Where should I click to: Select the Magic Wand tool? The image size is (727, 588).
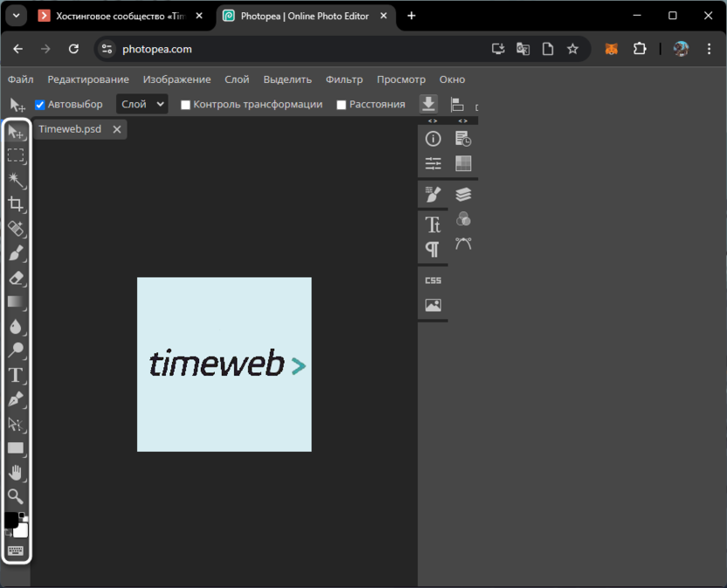tap(16, 180)
